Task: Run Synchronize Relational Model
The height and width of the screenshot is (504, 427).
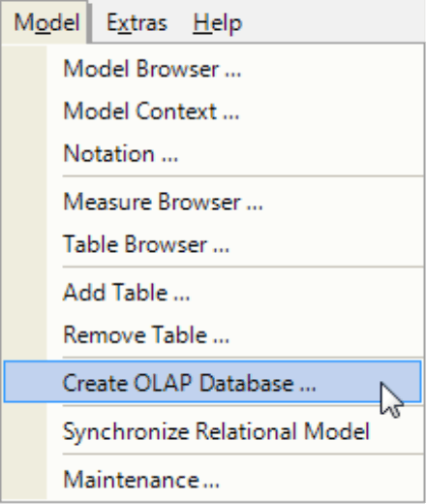Action: (213, 431)
